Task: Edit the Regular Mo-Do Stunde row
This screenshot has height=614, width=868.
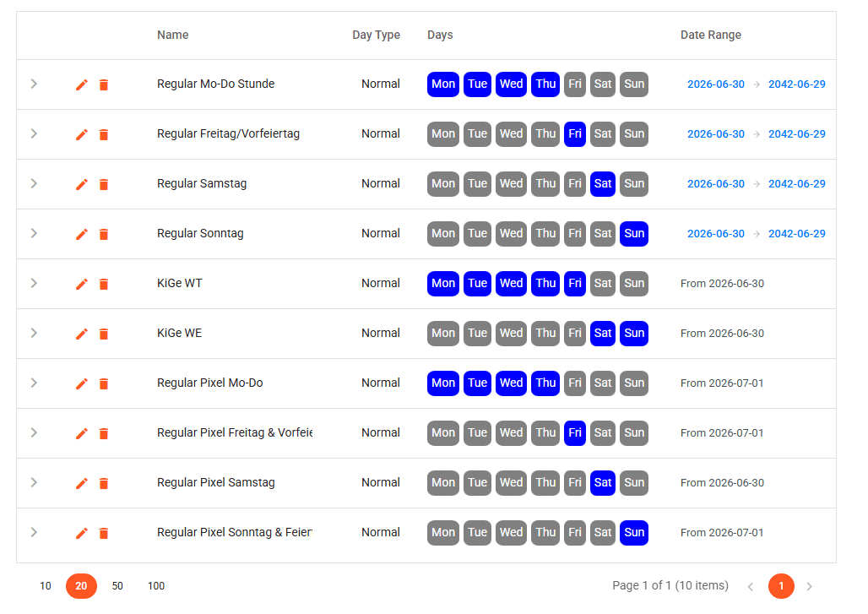Action: point(81,84)
